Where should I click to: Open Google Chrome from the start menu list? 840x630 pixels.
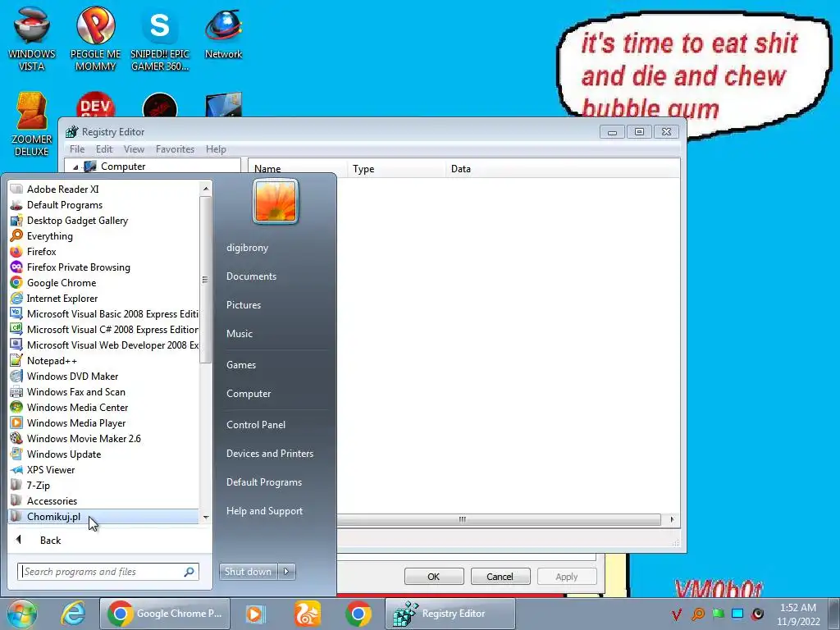coord(61,282)
